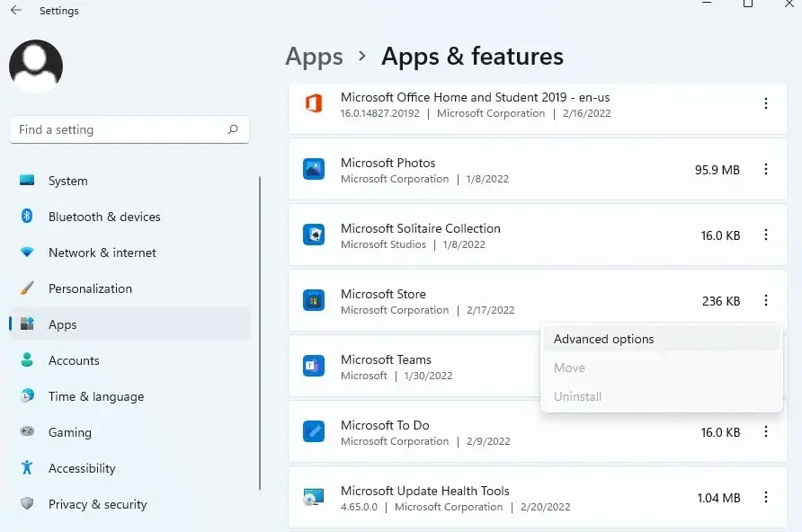Open three-dot menu for Microsoft Office
The height and width of the screenshot is (532, 802).
[766, 103]
